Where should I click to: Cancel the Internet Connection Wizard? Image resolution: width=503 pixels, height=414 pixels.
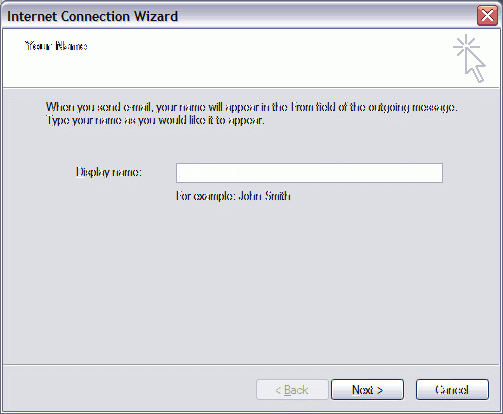(452, 390)
